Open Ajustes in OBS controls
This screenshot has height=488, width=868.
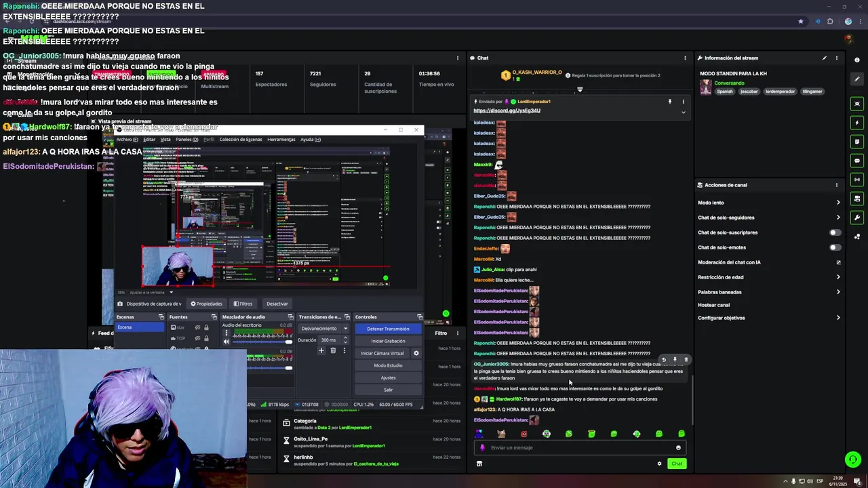point(388,378)
